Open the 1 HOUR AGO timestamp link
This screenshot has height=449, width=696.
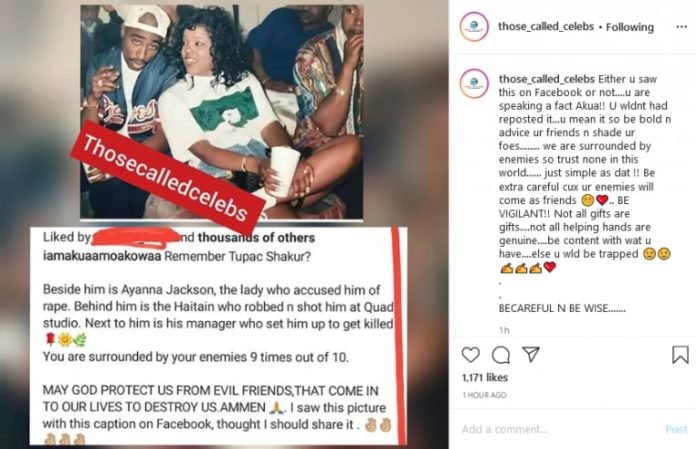(x=484, y=395)
